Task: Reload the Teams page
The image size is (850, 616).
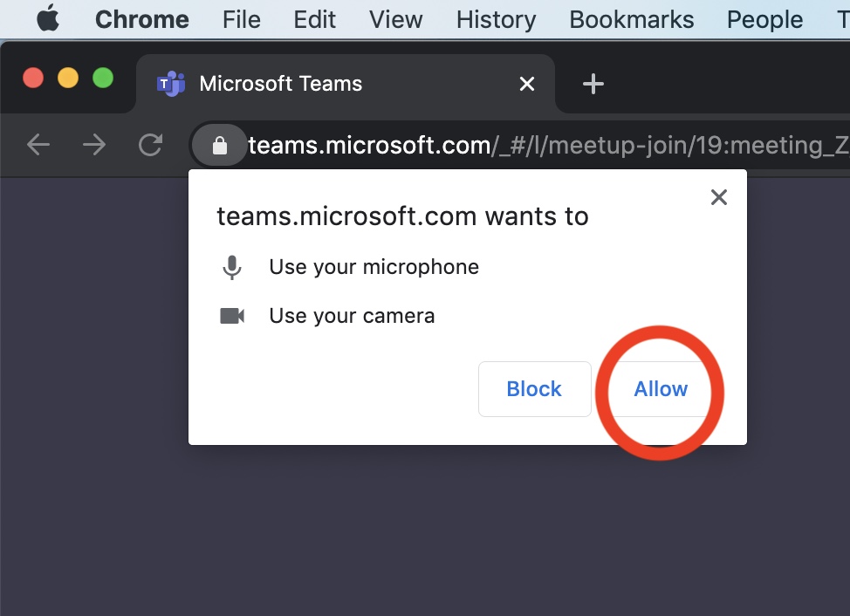Action: (151, 145)
